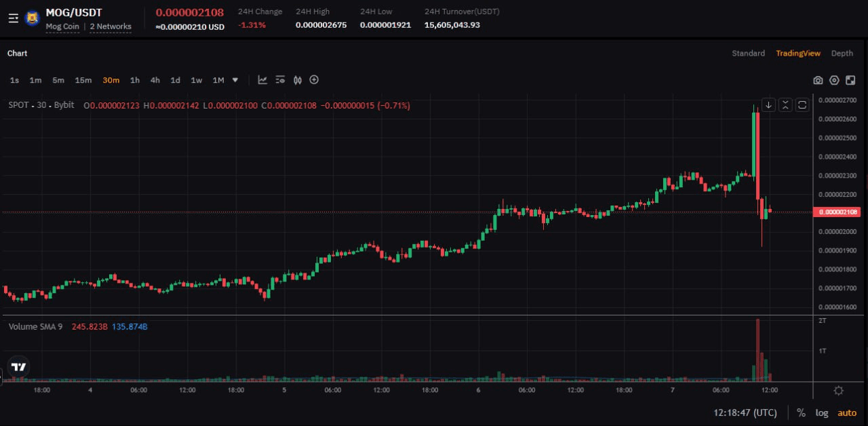Click the Mog Coin link
Image resolution: width=868 pixels, height=426 pixels.
[x=62, y=26]
